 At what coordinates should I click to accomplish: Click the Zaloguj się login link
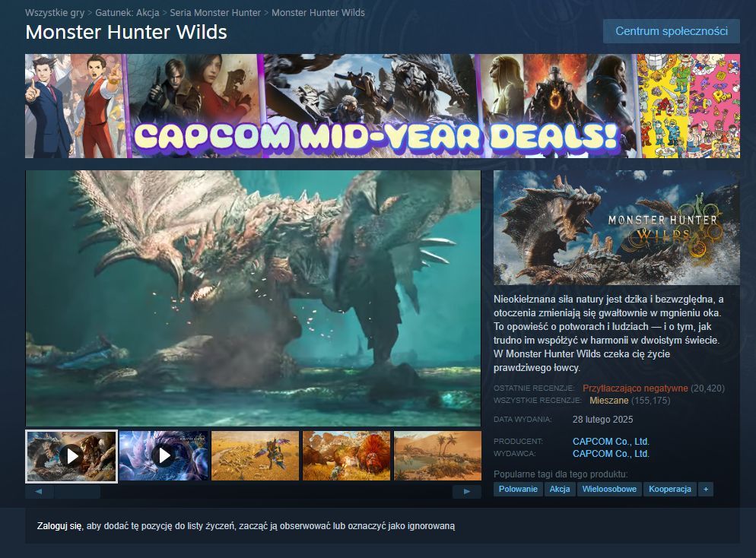[x=59, y=526]
